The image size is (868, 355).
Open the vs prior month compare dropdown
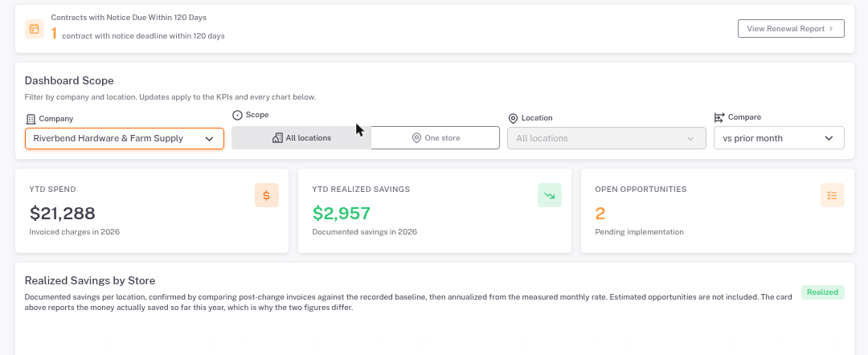point(779,138)
